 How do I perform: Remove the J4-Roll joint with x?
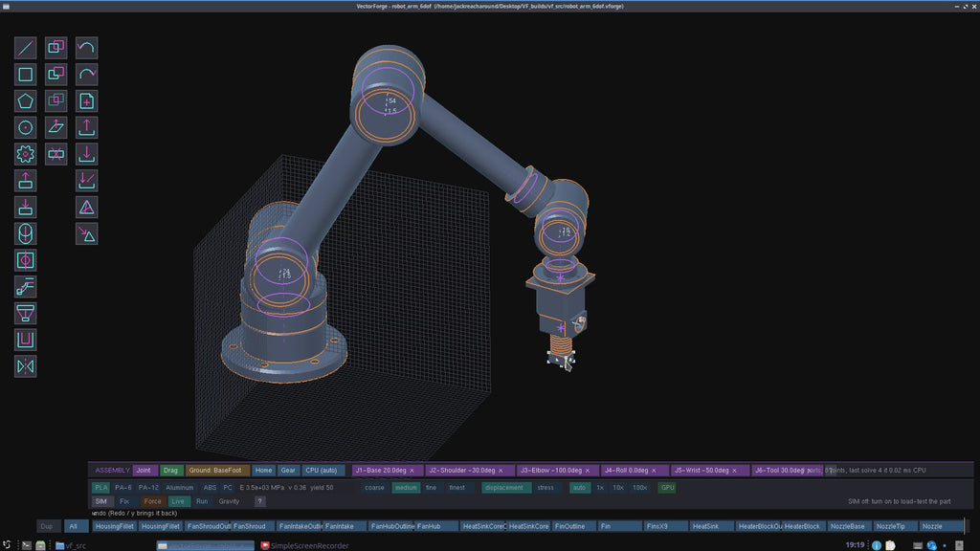click(x=655, y=471)
